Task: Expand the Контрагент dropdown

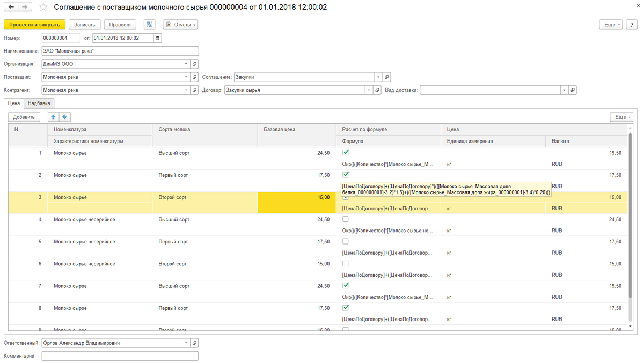Action: click(186, 90)
